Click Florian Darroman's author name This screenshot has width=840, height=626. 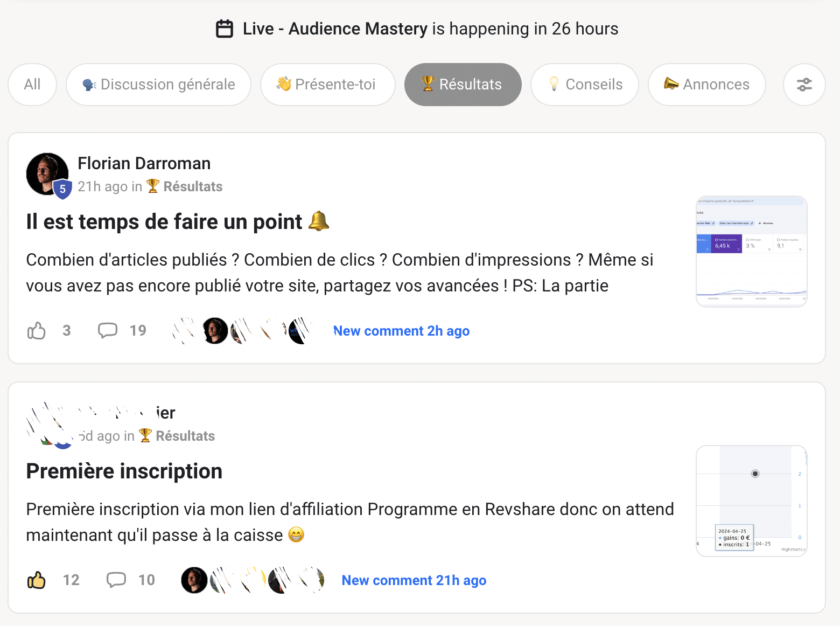click(x=144, y=163)
